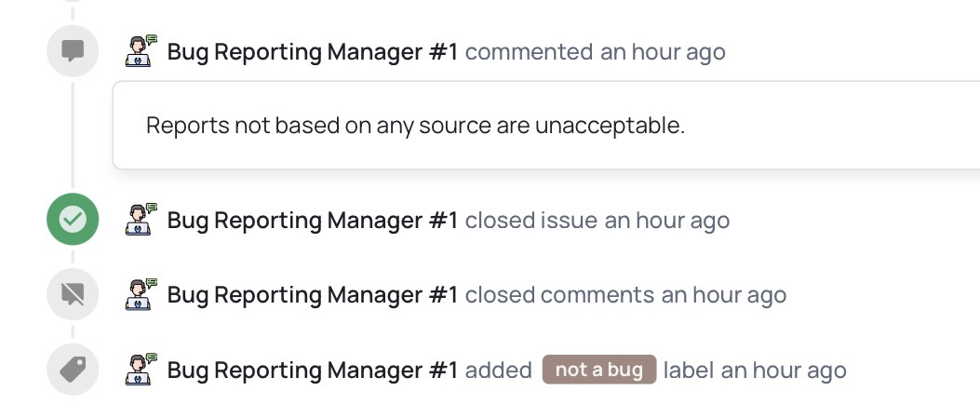Click the 'an hour ago' timestamp on closed issue
This screenshot has width=980, height=418.
coord(666,221)
